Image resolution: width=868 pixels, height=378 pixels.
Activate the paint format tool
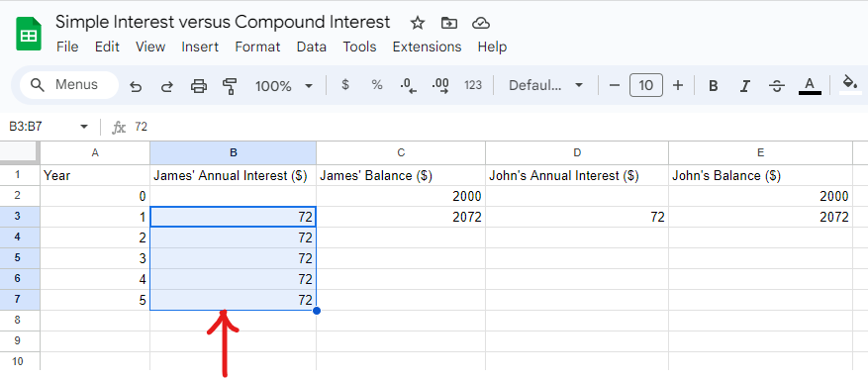[230, 86]
